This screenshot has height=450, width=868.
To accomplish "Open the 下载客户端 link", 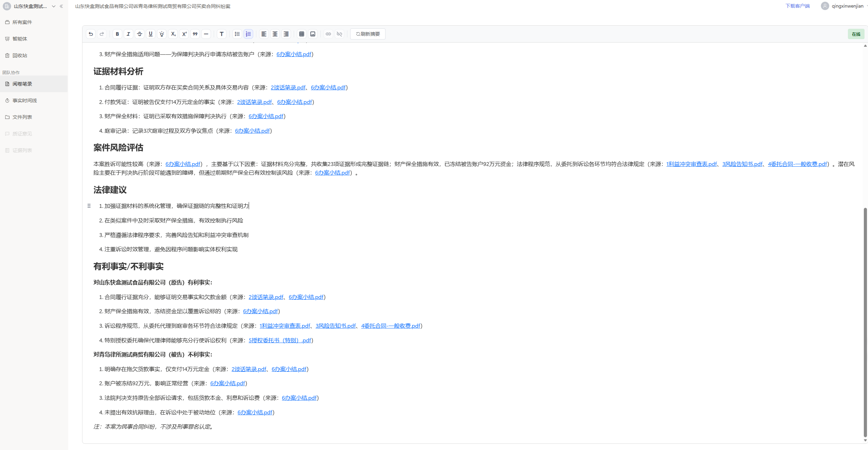I will (797, 6).
